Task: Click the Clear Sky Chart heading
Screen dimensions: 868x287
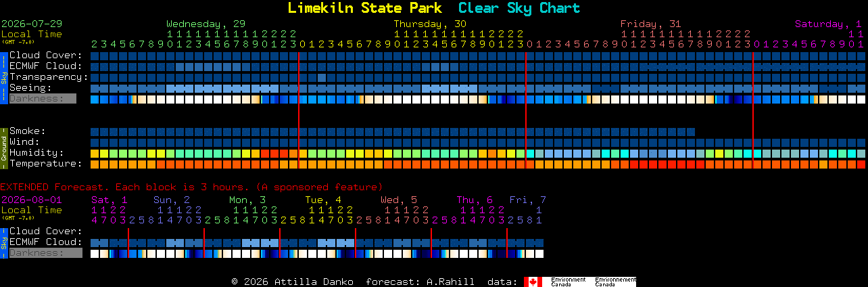Action: tap(519, 8)
